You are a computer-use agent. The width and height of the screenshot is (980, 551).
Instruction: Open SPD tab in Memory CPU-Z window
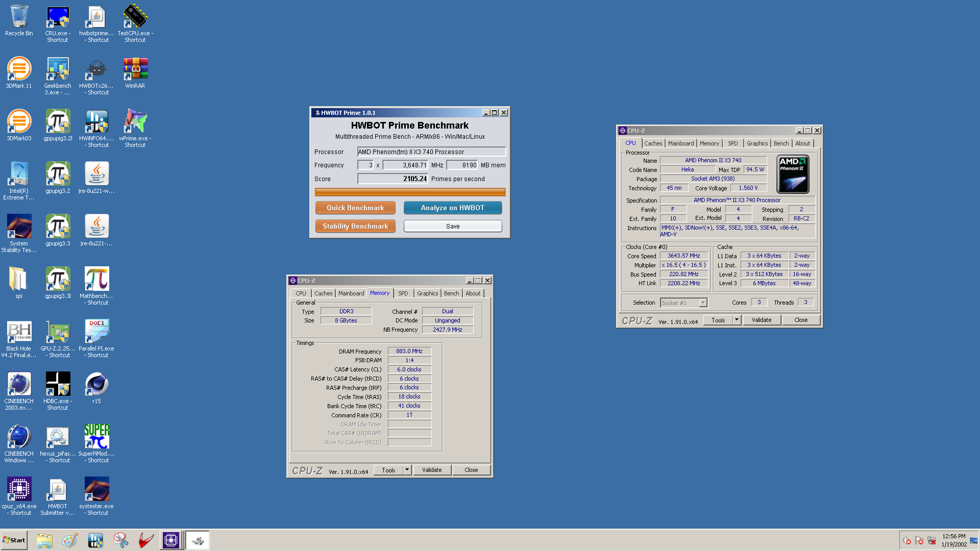[x=403, y=293]
